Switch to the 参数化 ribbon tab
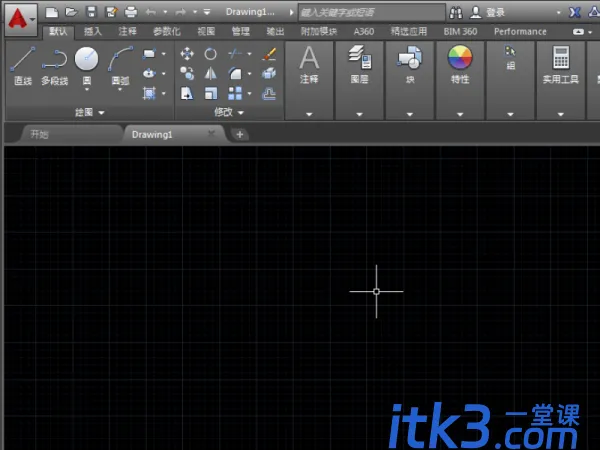The height and width of the screenshot is (450, 600). tap(167, 31)
